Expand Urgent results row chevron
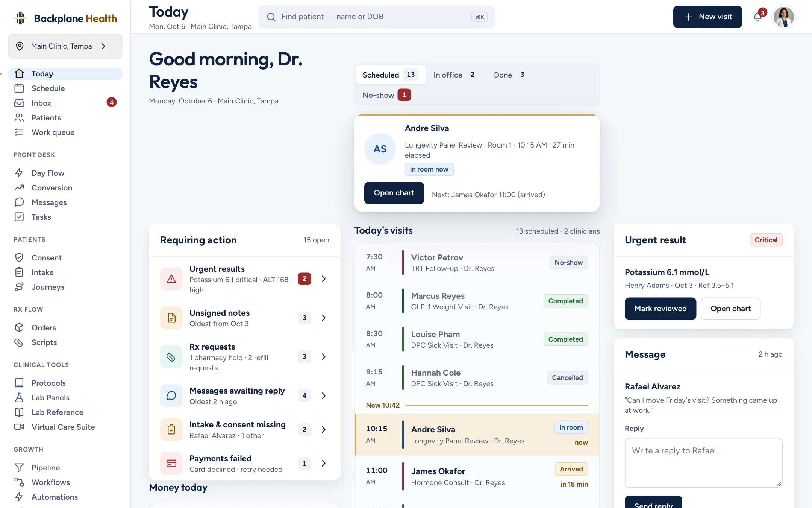This screenshot has height=508, width=812. coord(324,279)
